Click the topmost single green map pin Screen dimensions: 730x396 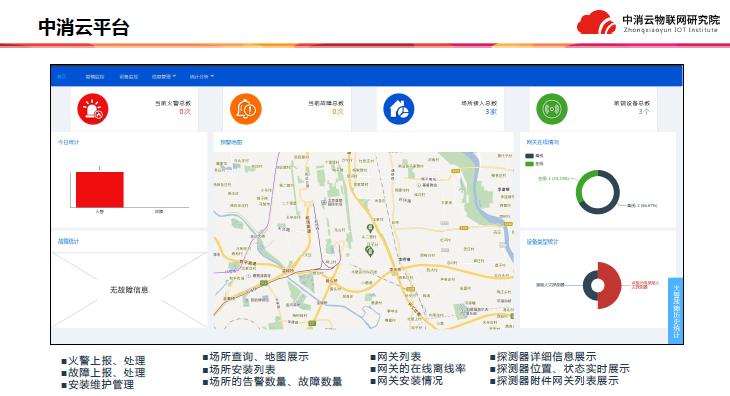click(370, 228)
